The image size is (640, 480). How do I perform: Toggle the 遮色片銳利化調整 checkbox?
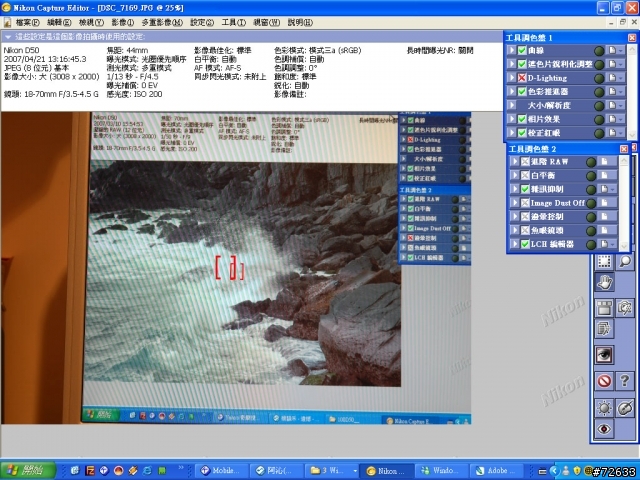(522, 64)
